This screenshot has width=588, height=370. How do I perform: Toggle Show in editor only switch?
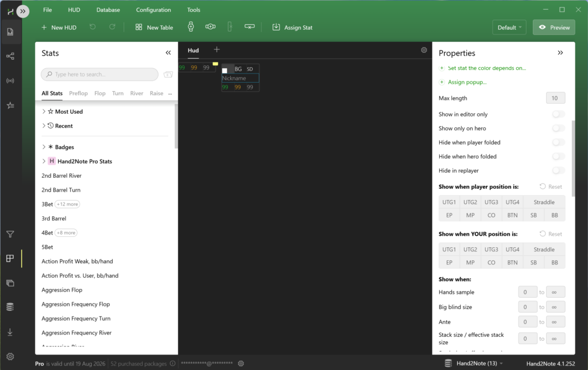[558, 114]
